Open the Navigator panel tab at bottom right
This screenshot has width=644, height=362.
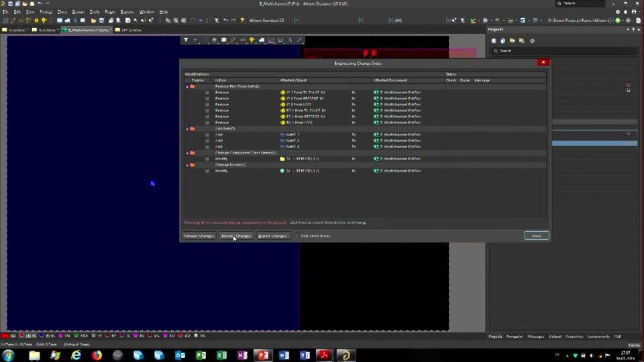(515, 337)
